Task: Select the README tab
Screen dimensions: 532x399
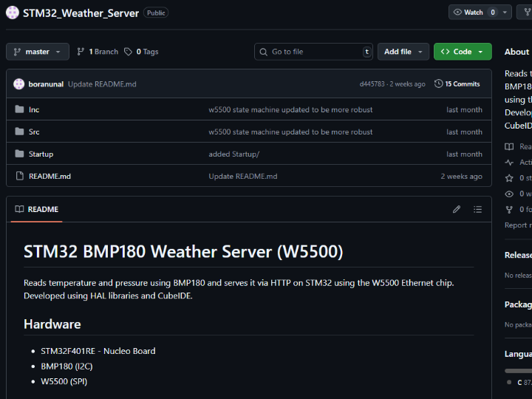Action: pos(37,209)
